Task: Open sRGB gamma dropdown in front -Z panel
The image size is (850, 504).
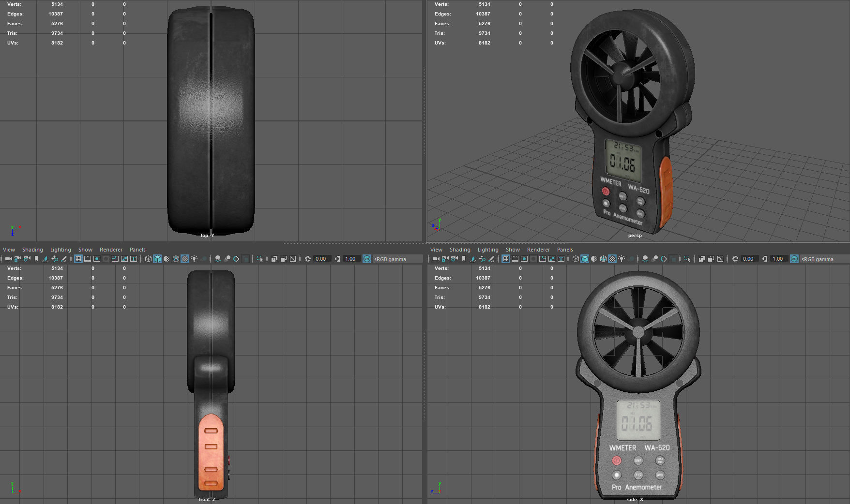Action: 397,259
